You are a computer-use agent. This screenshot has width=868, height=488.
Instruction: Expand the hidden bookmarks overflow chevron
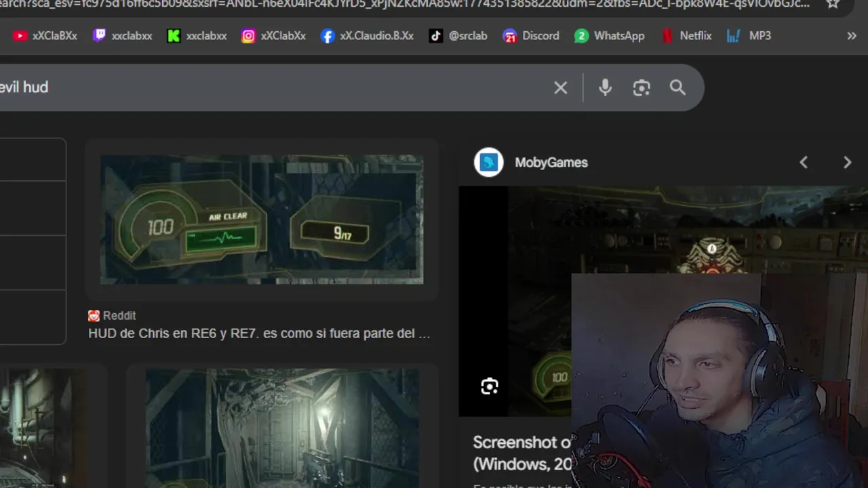(x=851, y=36)
